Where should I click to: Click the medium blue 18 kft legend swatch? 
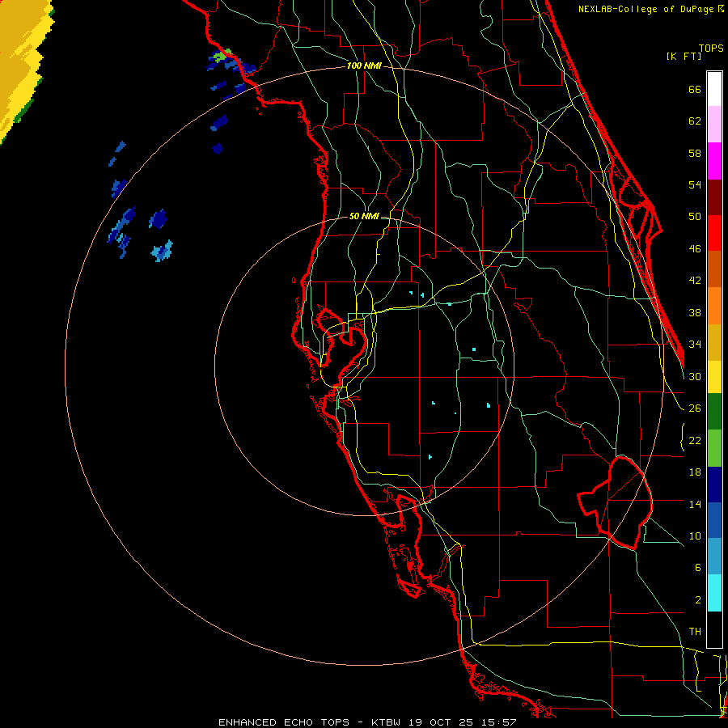(x=714, y=520)
